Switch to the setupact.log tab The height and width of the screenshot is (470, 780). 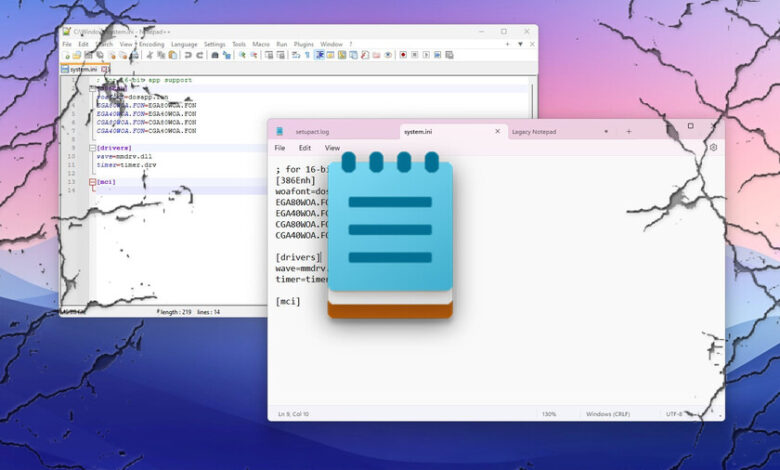click(x=312, y=131)
